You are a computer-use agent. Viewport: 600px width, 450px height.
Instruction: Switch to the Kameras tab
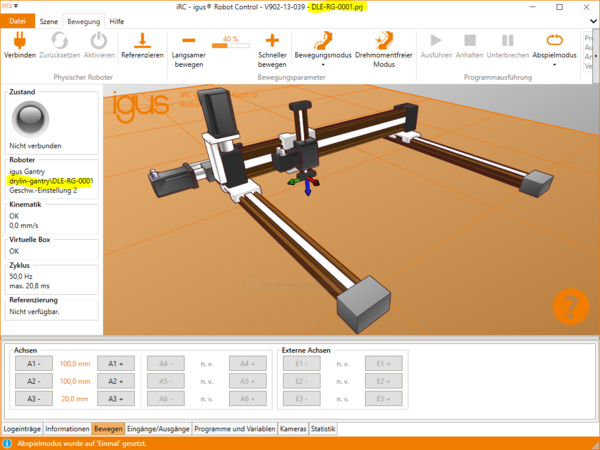[x=293, y=429]
